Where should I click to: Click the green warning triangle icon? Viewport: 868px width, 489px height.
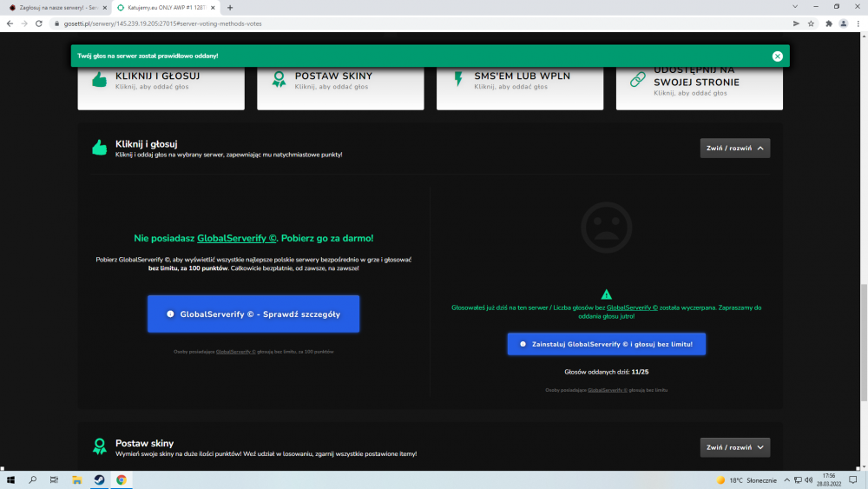pos(606,294)
